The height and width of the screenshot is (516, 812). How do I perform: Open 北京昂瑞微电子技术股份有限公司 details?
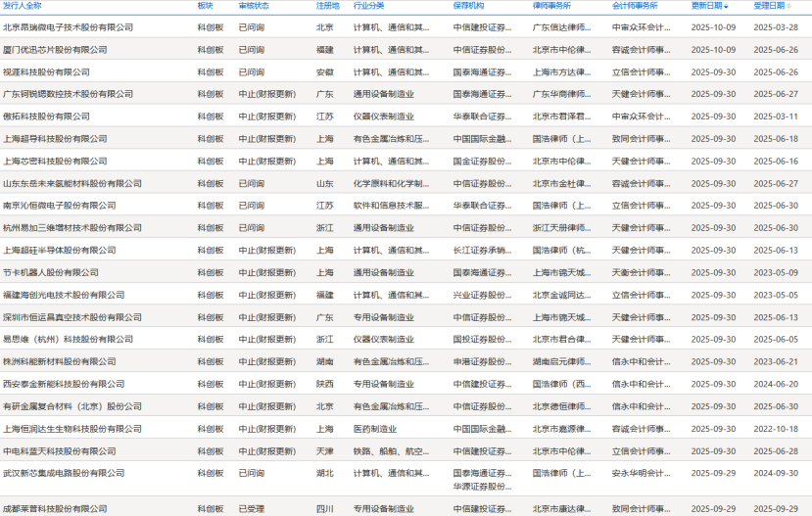68,27
